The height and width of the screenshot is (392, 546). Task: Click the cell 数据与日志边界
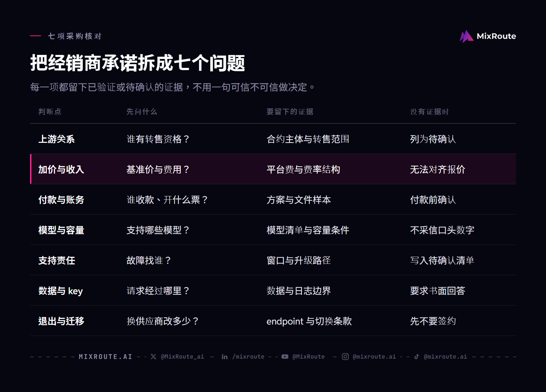299,291
